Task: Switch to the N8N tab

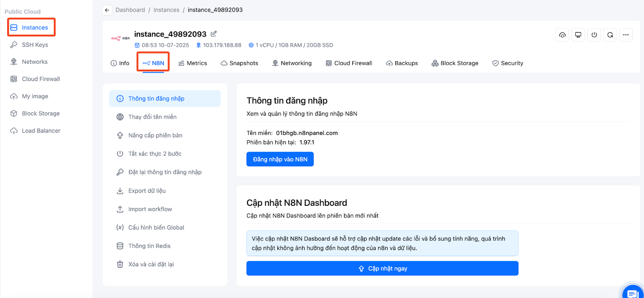Action: tap(153, 63)
